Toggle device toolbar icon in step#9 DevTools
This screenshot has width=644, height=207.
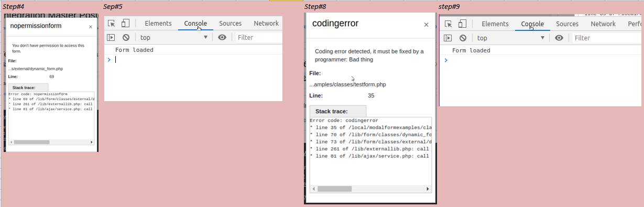(462, 24)
